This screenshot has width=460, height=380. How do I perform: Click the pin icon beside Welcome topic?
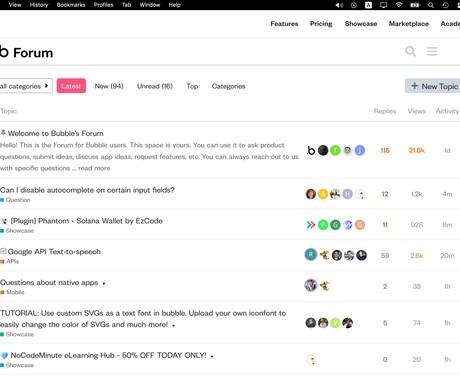click(x=3, y=133)
